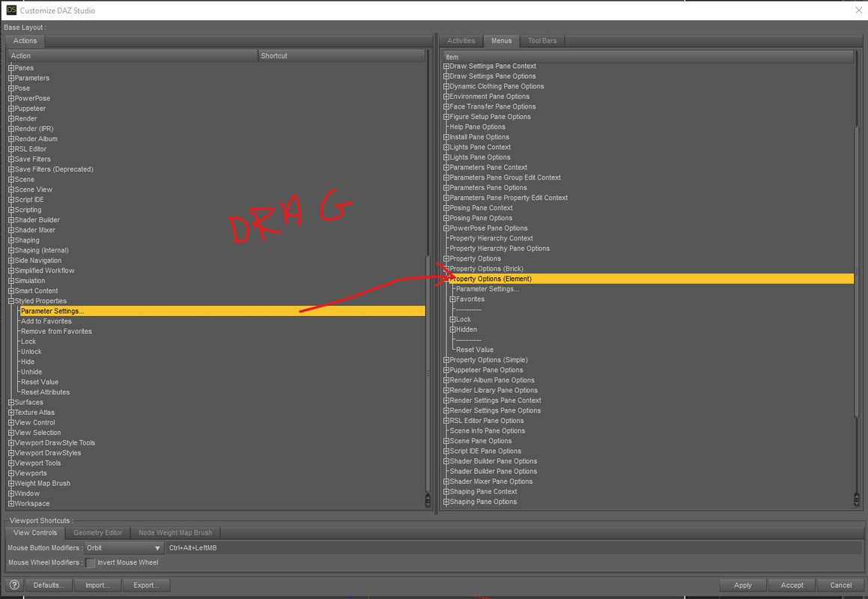
Task: Expand the Parameters action group
Action: (11, 78)
